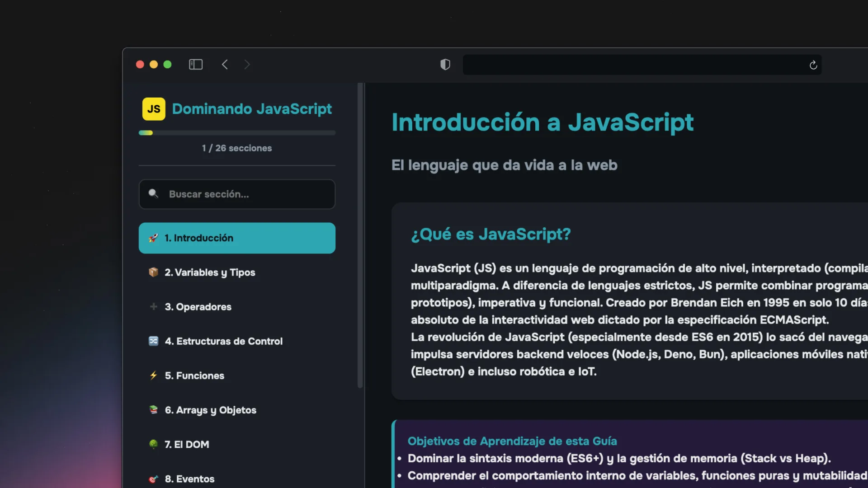Click the JS logo badge
The height and width of the screenshot is (488, 868).
tap(154, 109)
